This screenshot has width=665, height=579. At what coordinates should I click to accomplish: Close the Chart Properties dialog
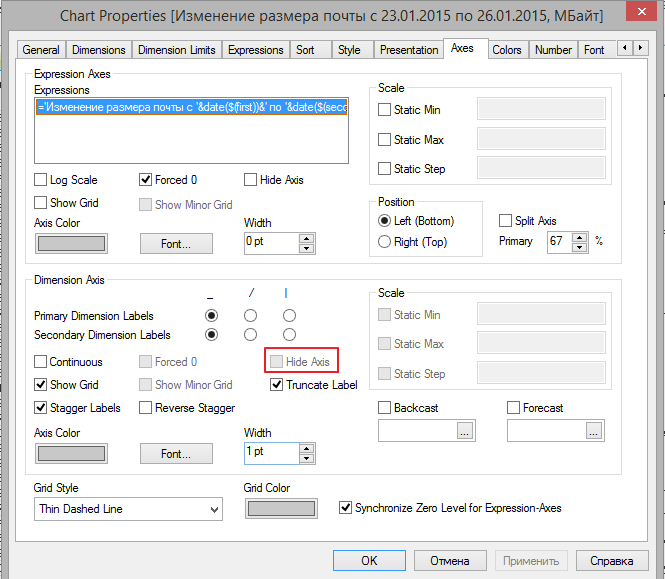pos(642,11)
